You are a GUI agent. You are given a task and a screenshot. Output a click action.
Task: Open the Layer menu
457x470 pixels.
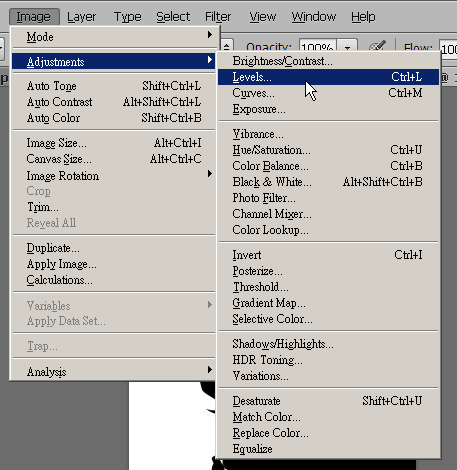click(81, 17)
